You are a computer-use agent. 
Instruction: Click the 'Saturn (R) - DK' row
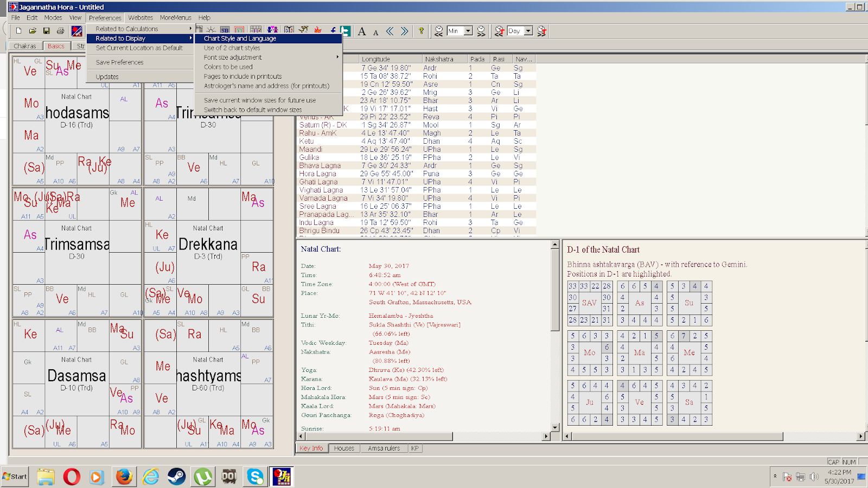[417, 125]
